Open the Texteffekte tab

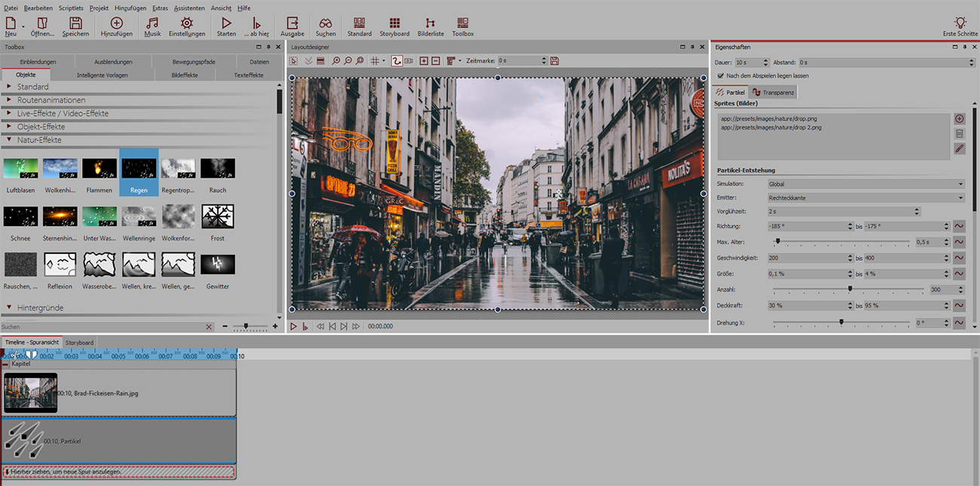click(x=248, y=75)
